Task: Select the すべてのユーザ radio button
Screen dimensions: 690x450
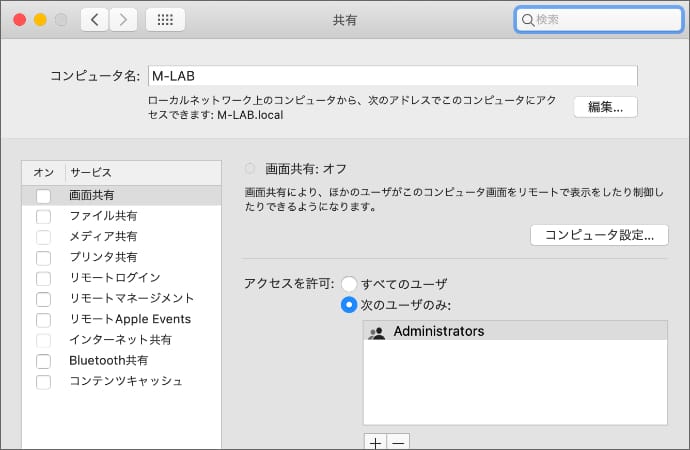Action: click(349, 284)
